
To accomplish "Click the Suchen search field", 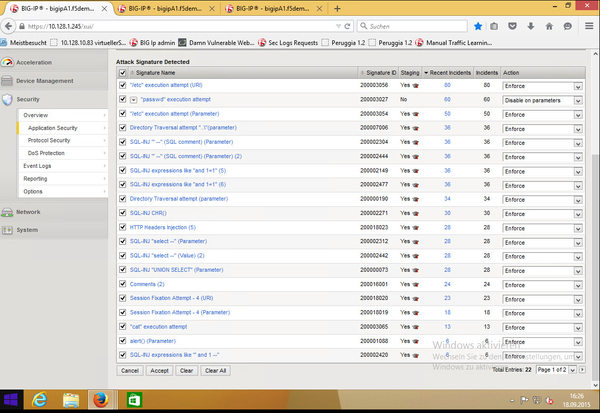I will pos(412,26).
